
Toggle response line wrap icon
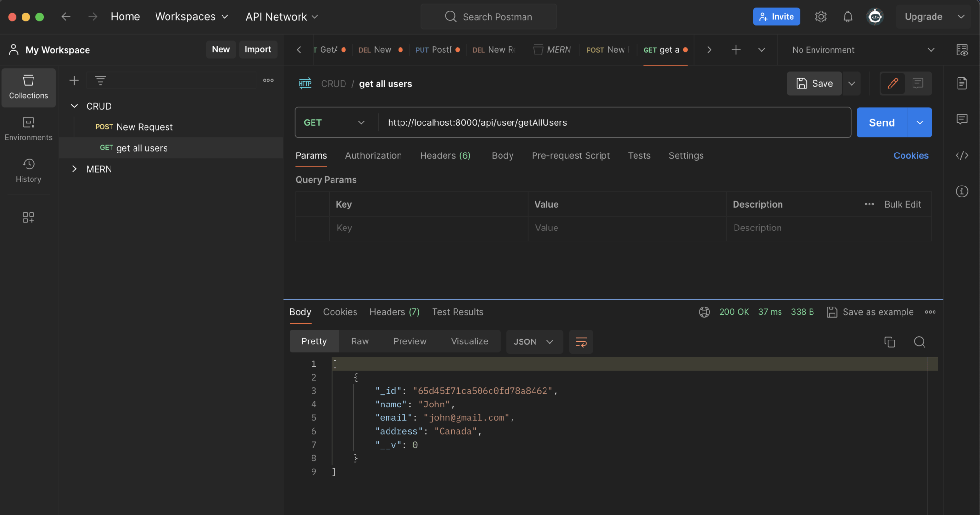click(581, 342)
